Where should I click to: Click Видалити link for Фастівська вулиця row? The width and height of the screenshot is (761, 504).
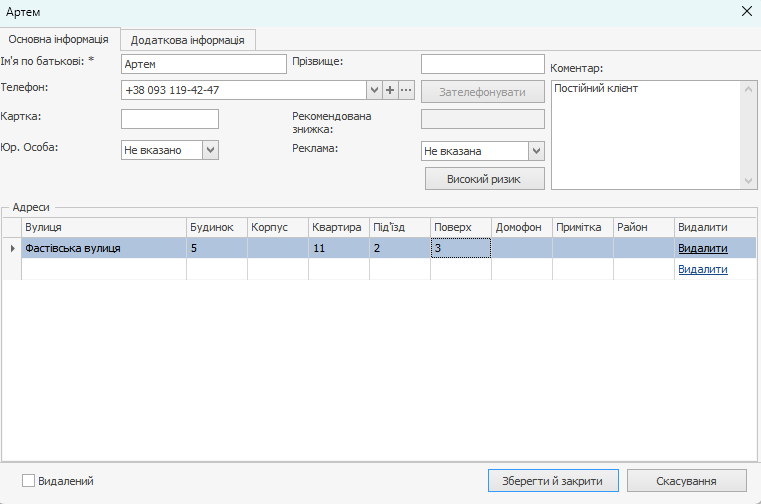coord(702,248)
